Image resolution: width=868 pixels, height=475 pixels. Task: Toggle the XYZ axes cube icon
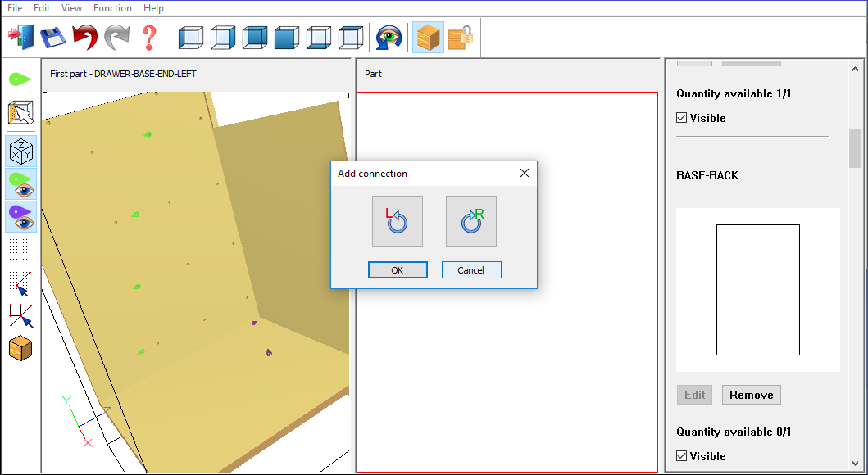coord(20,152)
